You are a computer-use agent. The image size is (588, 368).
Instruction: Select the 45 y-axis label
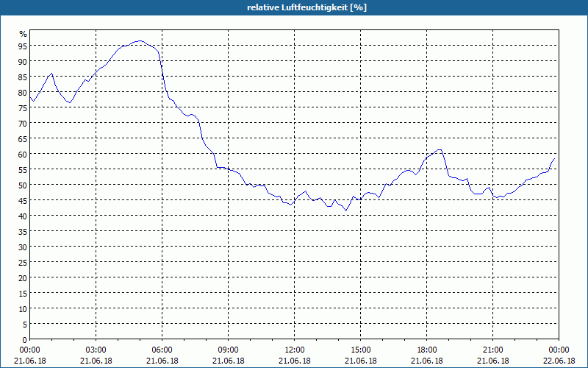click(x=23, y=200)
